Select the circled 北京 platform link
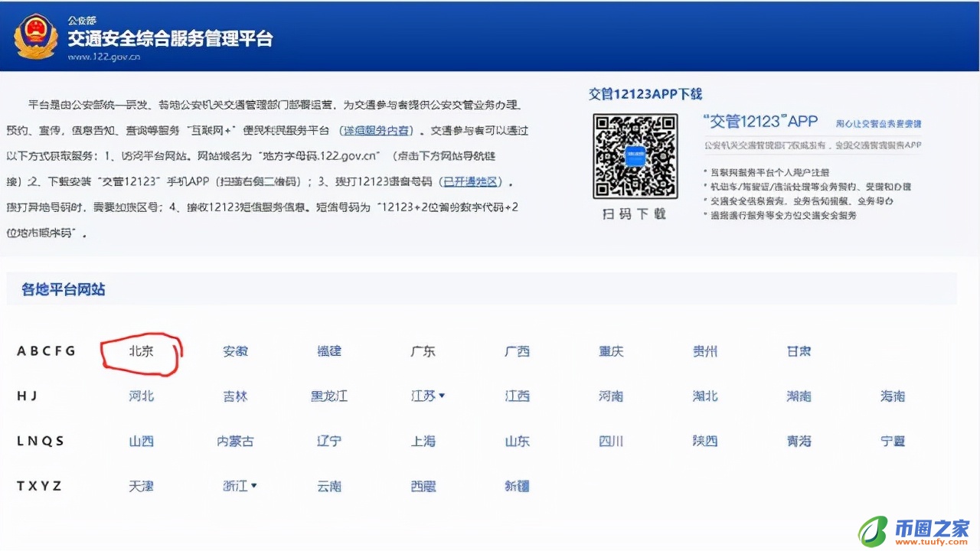 coord(140,350)
